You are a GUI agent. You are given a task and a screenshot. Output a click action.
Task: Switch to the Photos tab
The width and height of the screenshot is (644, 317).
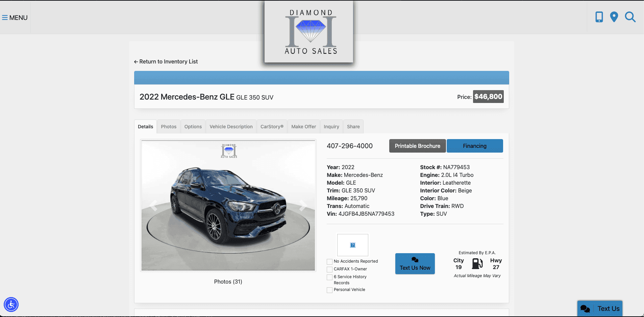tap(168, 126)
